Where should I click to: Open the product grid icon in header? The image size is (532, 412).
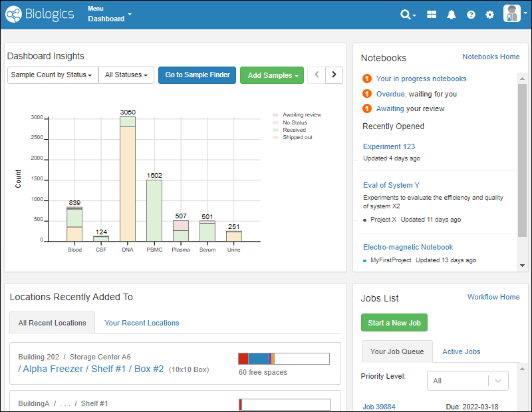coord(432,15)
